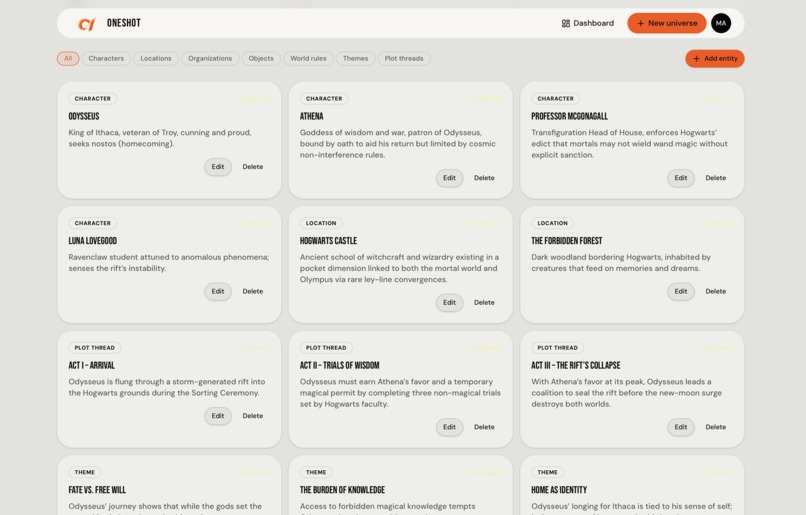Click the Character tag on Odysseus card

point(93,99)
